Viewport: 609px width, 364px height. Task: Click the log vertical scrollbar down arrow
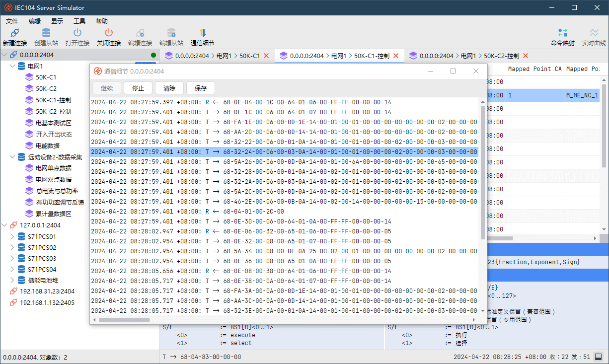(x=483, y=310)
